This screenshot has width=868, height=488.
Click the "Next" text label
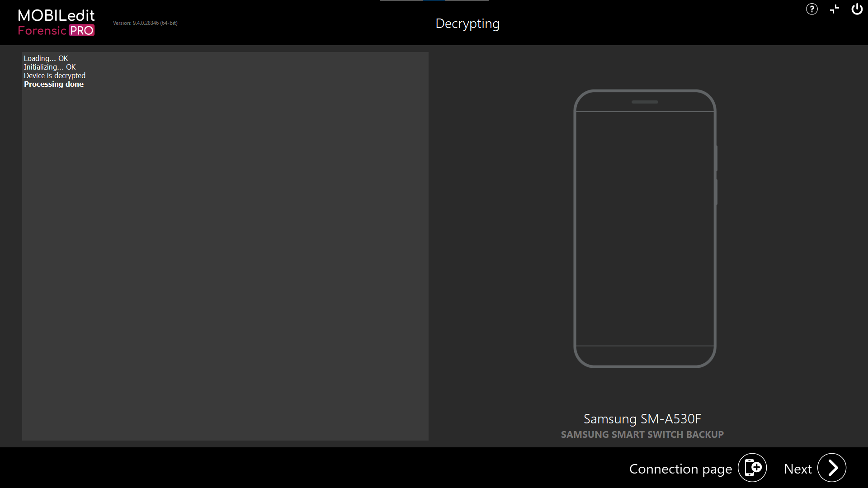point(797,469)
